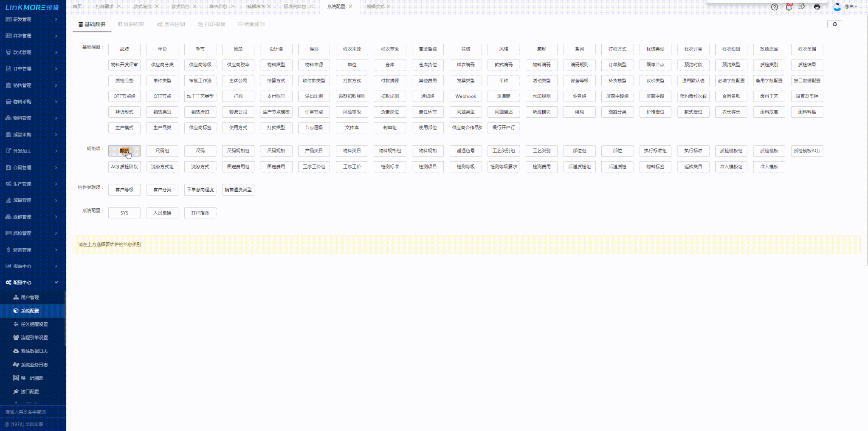Viewport: 868px width, 431px height.
Task: Switch to the 数据权限 tab
Action: [x=131, y=24]
